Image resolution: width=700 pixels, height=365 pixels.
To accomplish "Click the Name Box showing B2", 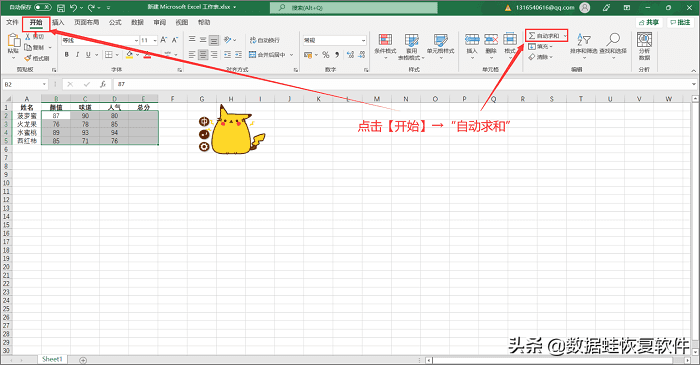I will pyautogui.click(x=25, y=84).
